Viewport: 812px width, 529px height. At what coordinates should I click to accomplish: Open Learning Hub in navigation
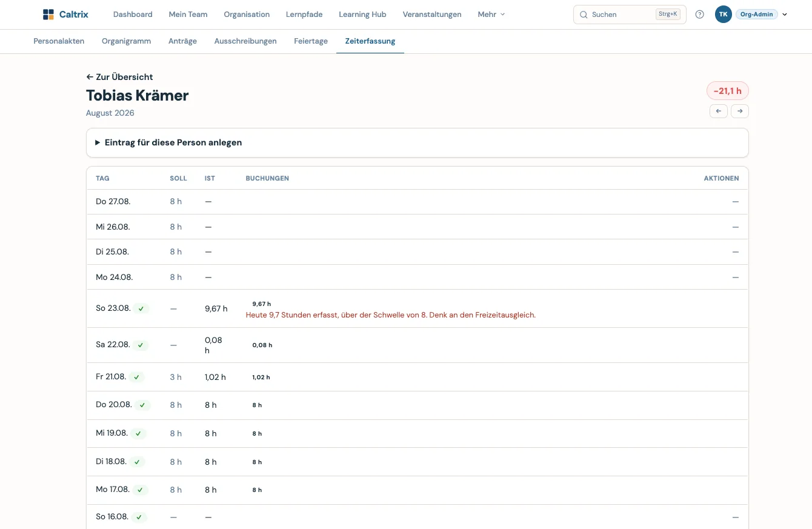(362, 15)
